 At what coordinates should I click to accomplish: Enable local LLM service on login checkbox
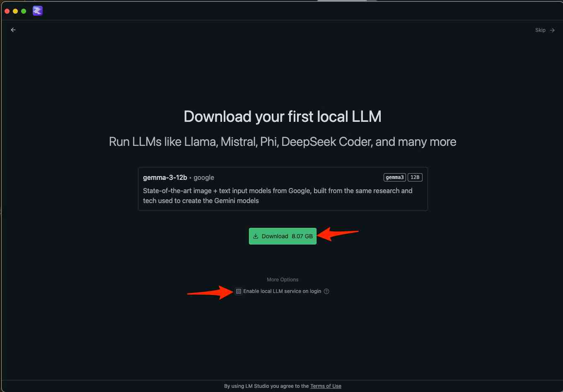click(239, 291)
